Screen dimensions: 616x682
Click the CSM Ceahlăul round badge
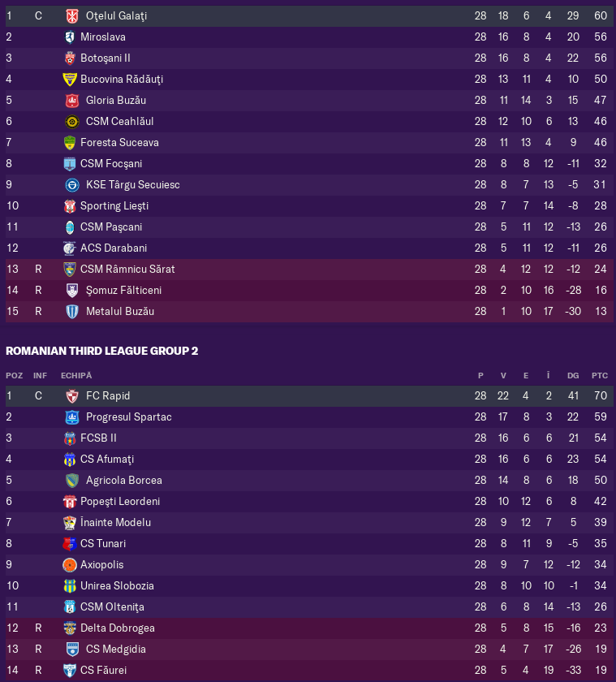pos(71,122)
